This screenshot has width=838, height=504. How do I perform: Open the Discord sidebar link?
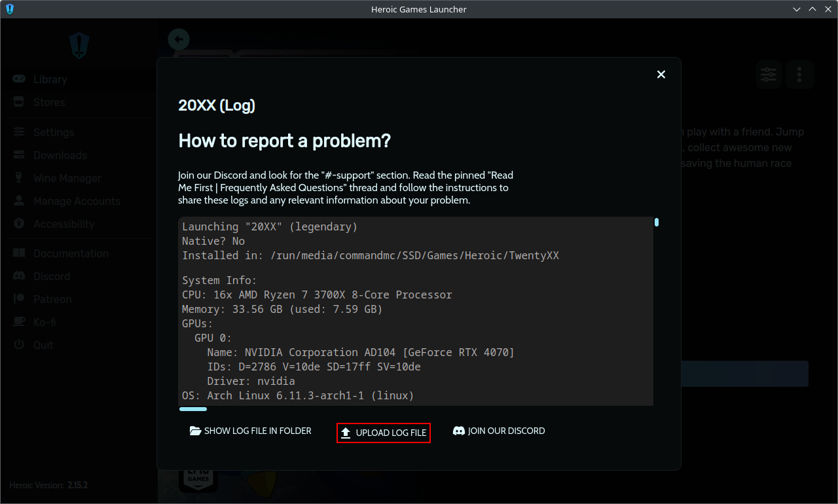(51, 276)
